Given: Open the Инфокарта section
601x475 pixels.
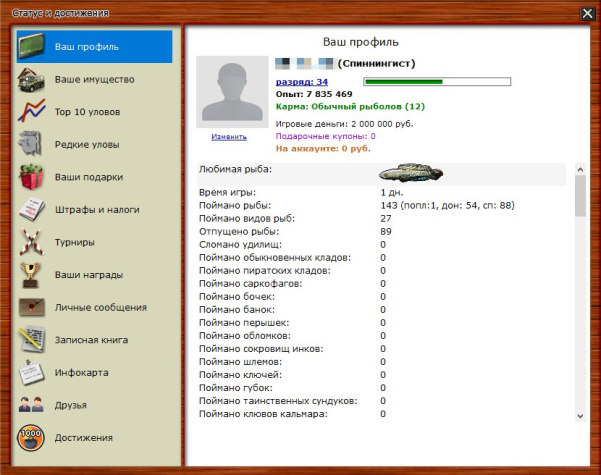Looking at the screenshot, I should coord(81,372).
